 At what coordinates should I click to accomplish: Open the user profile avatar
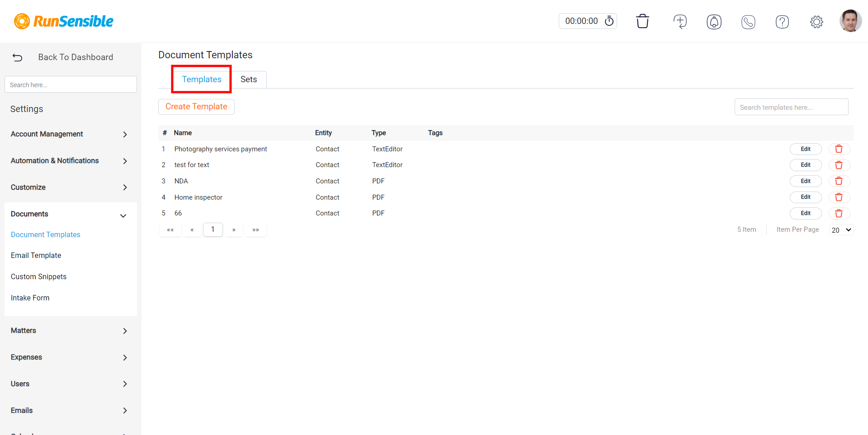[x=850, y=21]
